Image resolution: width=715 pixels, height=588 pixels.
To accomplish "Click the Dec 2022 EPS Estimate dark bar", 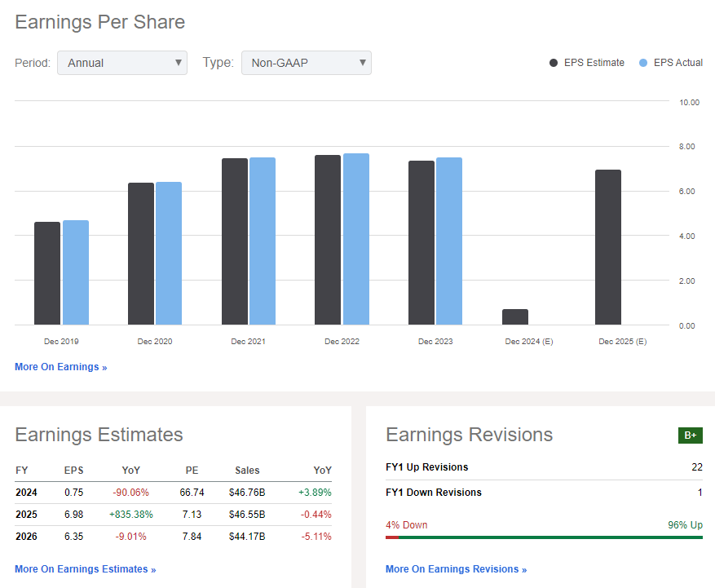I will [x=328, y=240].
